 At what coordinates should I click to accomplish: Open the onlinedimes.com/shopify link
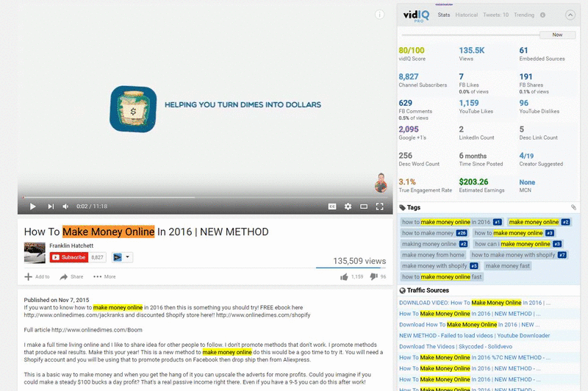(263, 315)
